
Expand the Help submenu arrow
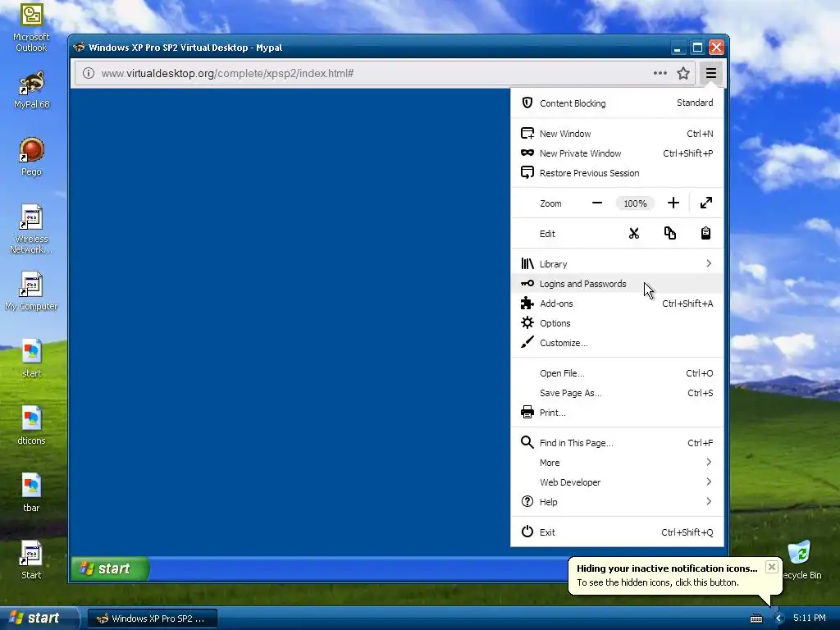(709, 501)
